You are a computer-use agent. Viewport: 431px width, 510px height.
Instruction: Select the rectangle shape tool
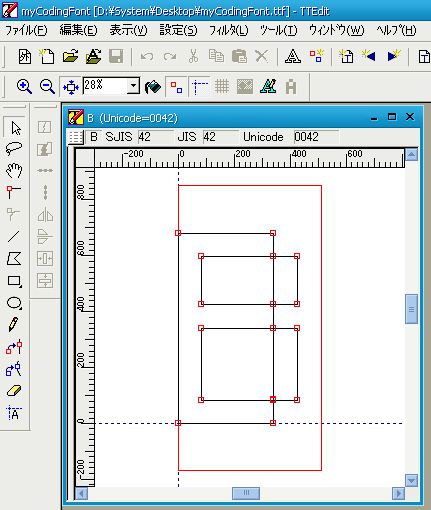click(14, 281)
